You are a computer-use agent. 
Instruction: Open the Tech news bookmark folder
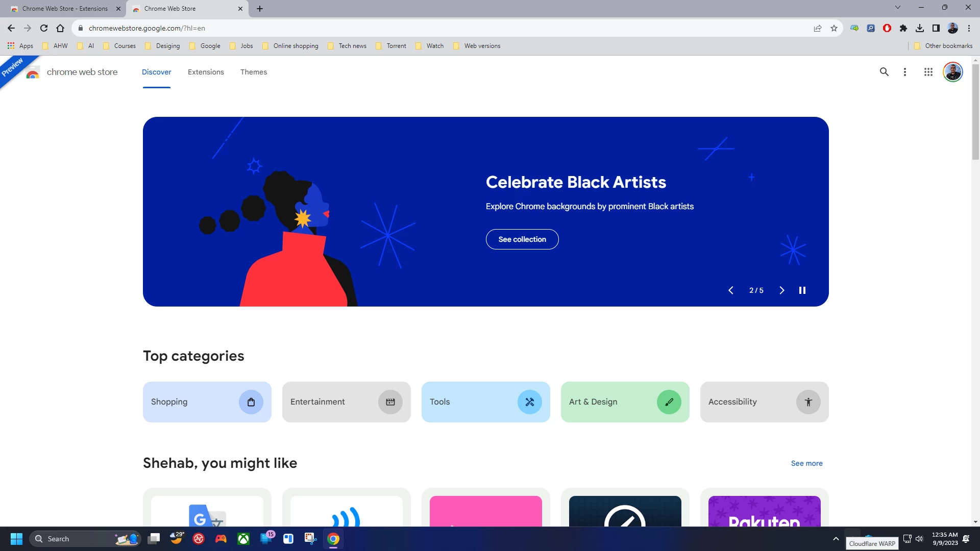(347, 46)
